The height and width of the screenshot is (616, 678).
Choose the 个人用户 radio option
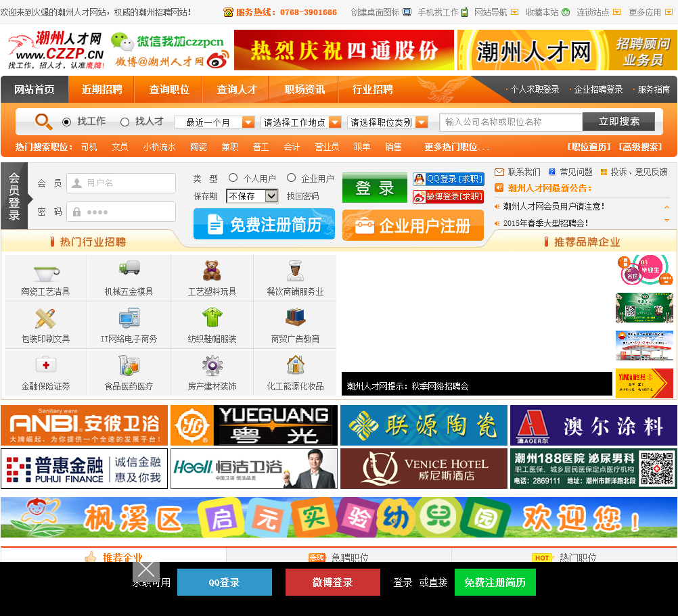coord(233,178)
